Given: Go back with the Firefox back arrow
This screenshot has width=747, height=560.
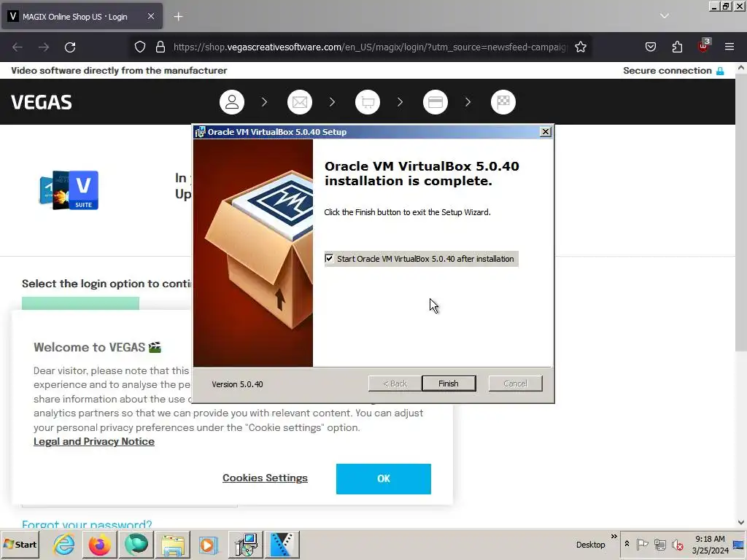Looking at the screenshot, I should click(18, 47).
